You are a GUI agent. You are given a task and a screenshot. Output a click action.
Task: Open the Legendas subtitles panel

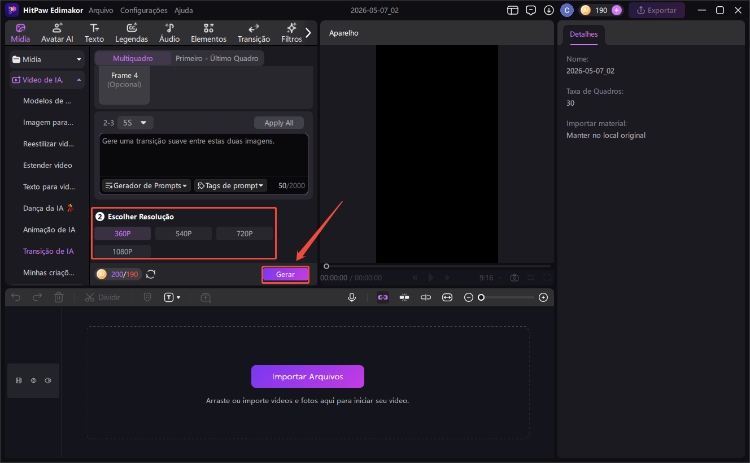click(132, 33)
